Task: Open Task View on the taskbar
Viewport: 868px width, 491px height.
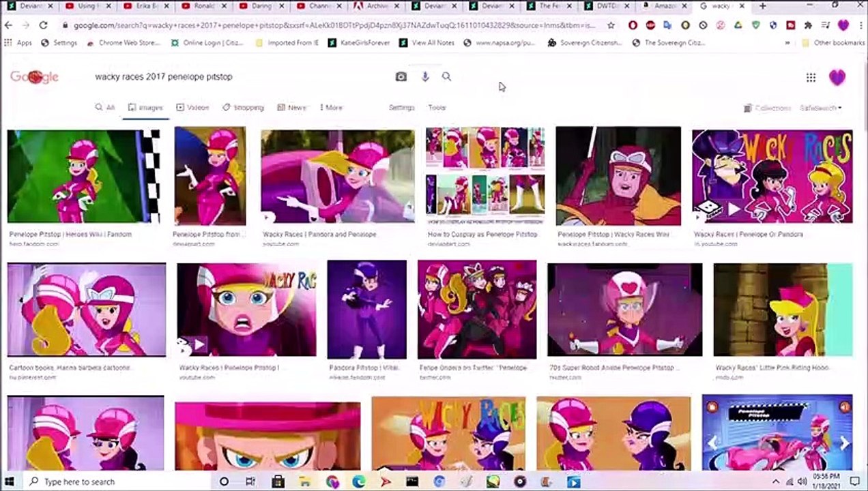Action: pos(250,481)
